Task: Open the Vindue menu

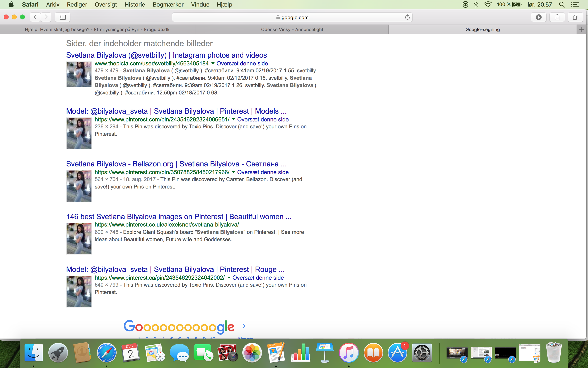Action: [200, 4]
